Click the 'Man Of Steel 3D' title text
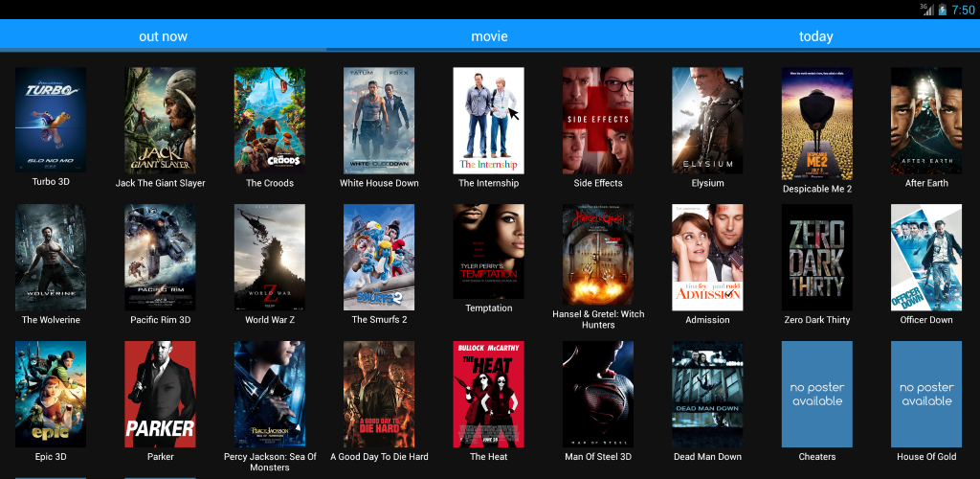Screen dimensions: 980x479 click(x=598, y=457)
